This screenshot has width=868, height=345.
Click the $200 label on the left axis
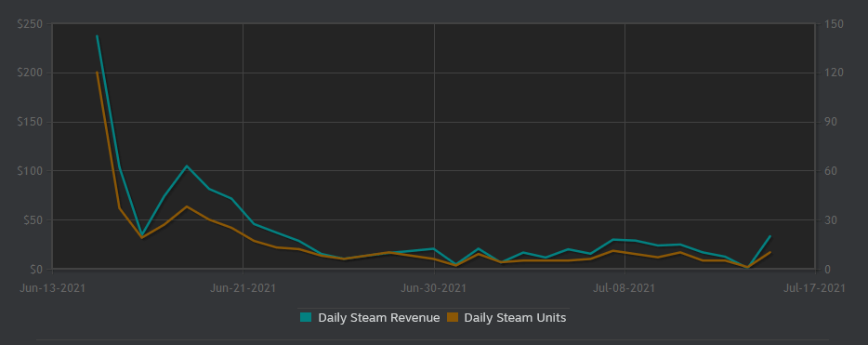click(x=32, y=73)
